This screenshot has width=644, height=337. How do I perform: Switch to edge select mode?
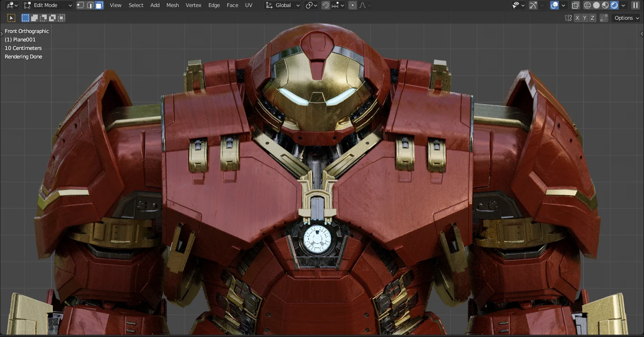click(90, 5)
